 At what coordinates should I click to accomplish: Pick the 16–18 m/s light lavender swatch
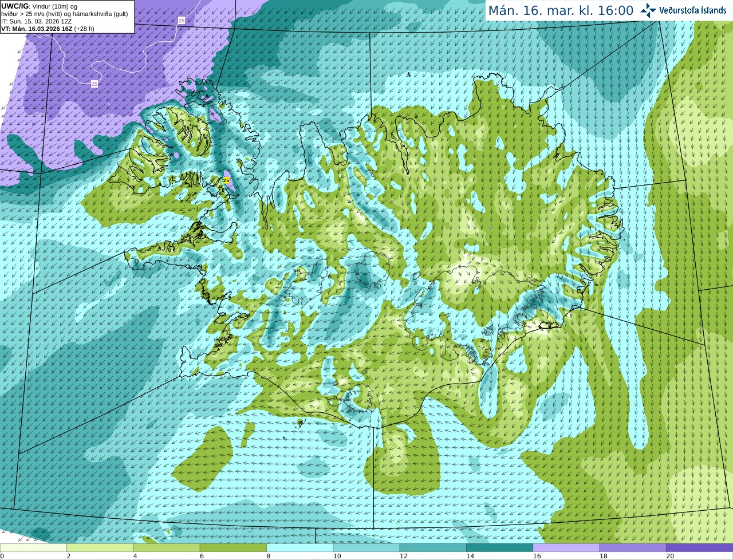click(566, 548)
